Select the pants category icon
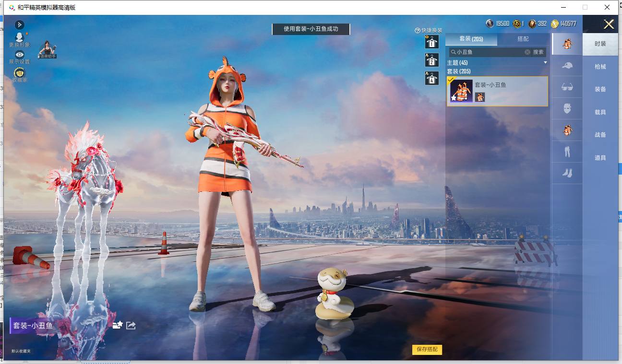 click(x=567, y=152)
